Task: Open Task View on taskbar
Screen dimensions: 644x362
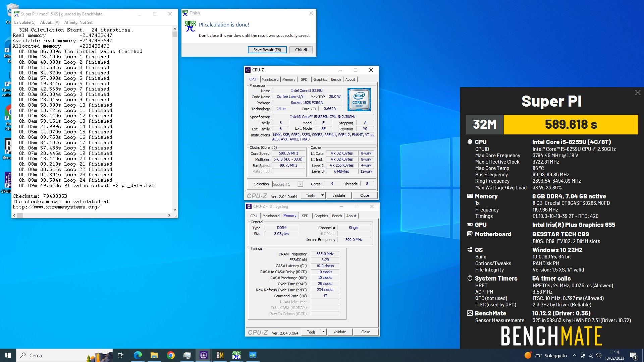Action: [x=121, y=355]
